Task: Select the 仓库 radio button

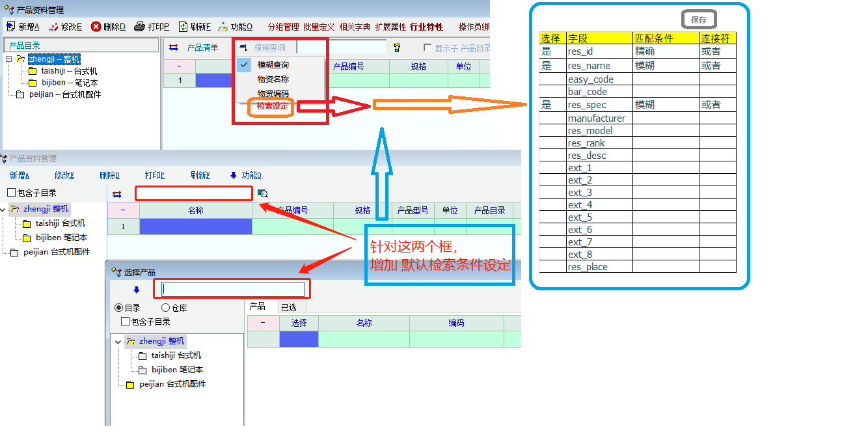Action: coord(165,308)
